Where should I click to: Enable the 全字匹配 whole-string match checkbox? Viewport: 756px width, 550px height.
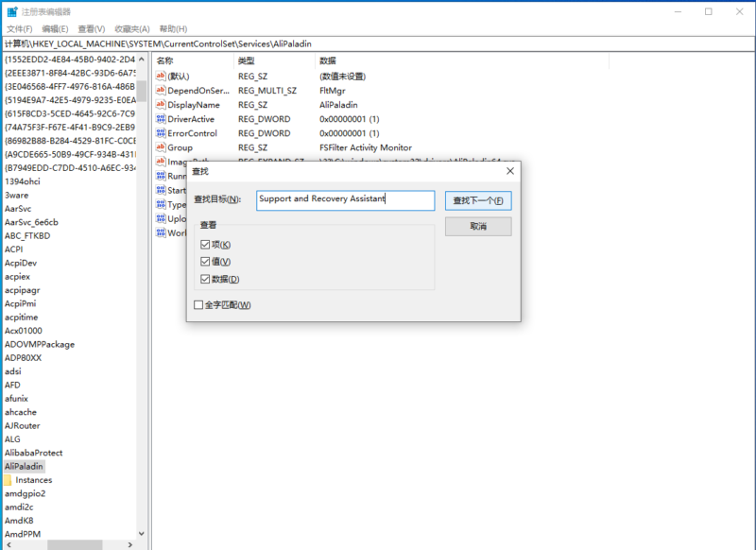[x=196, y=305]
